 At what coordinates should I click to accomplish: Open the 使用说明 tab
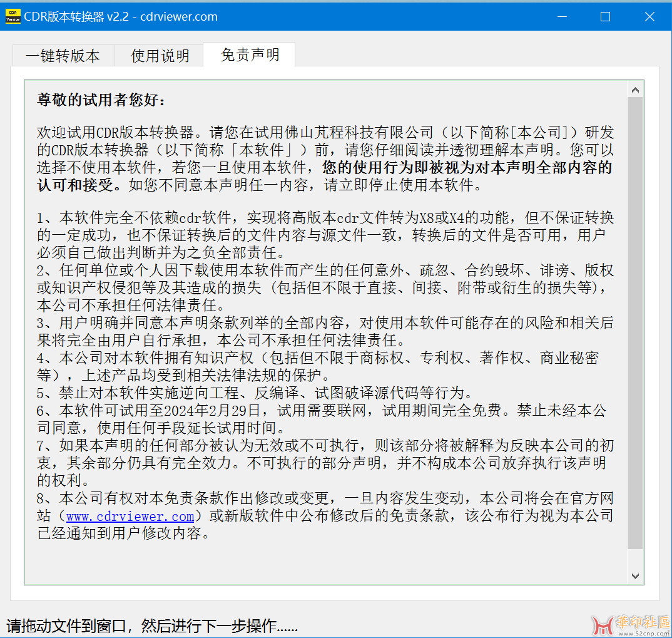coord(160,56)
